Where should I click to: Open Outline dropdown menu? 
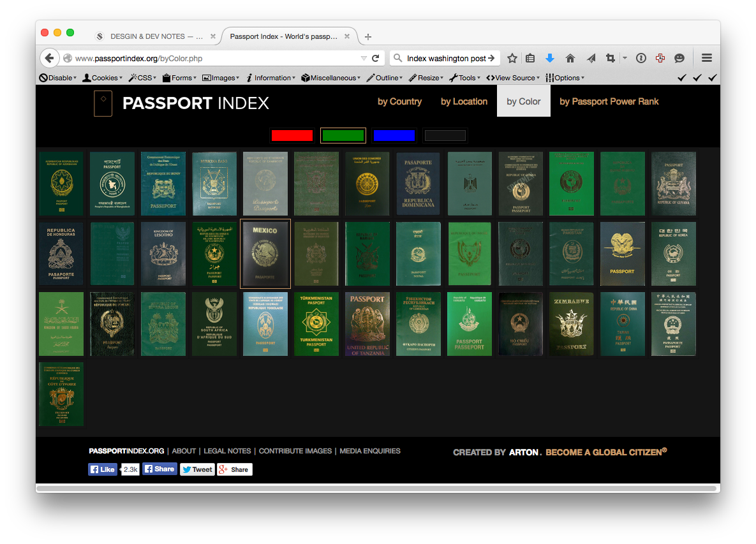384,78
